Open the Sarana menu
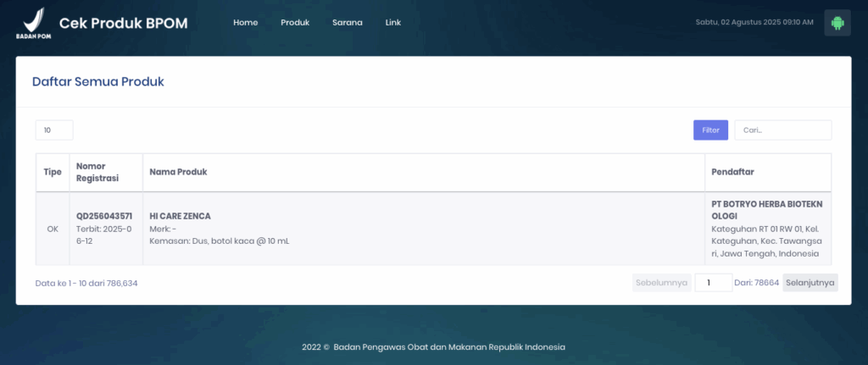868x365 pixels. 347,23
